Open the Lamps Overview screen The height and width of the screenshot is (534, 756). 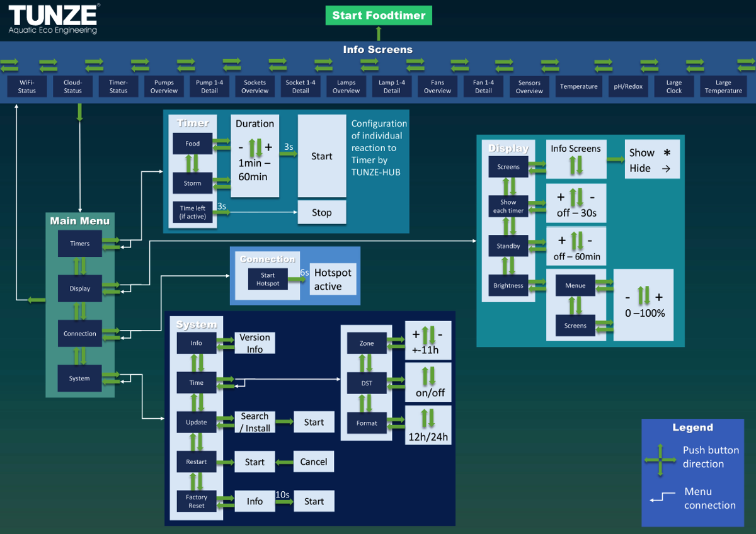coord(346,86)
